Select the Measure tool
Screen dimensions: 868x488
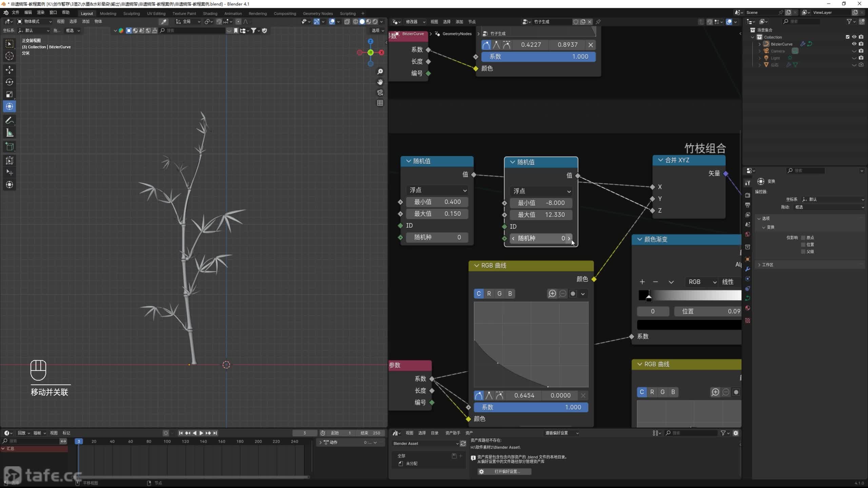tap(9, 133)
